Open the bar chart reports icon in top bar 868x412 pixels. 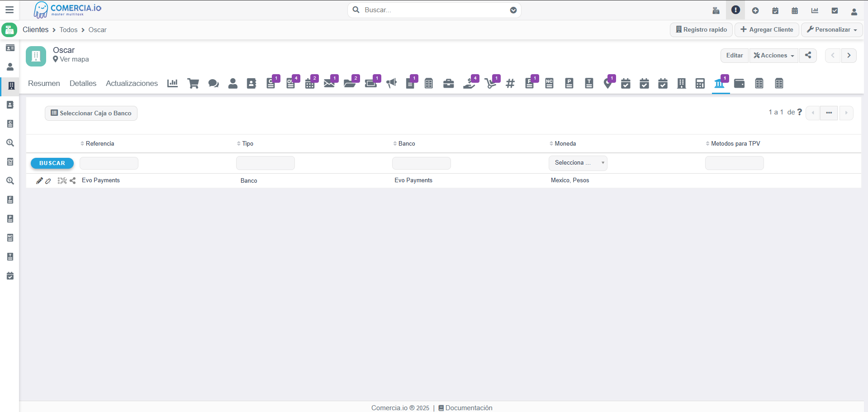tap(815, 10)
